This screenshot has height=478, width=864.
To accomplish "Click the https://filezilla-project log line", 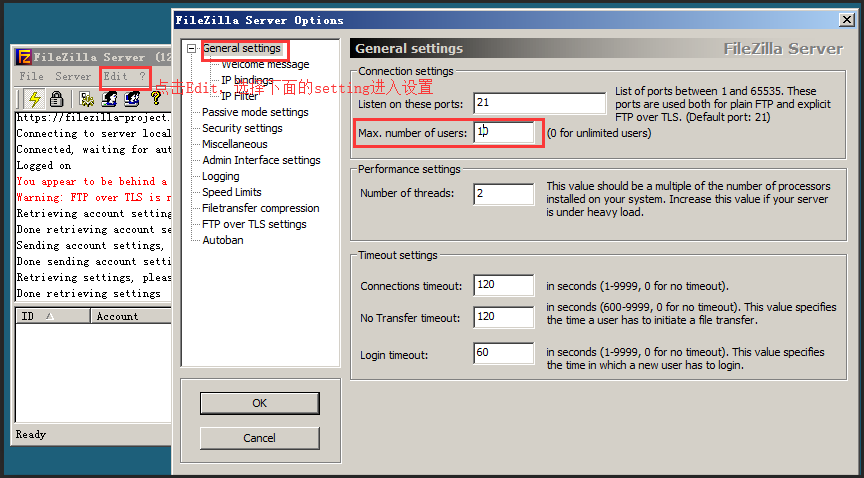I will click(x=94, y=117).
